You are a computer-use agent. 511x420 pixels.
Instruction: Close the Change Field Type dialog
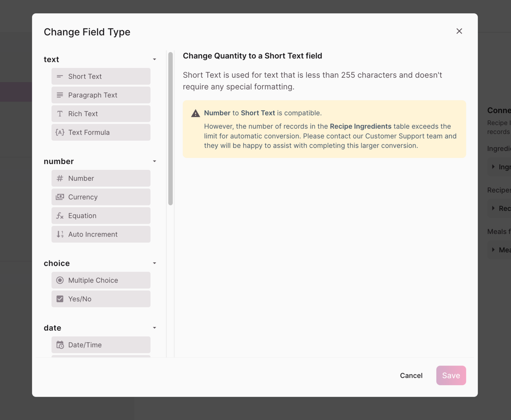pyautogui.click(x=459, y=31)
